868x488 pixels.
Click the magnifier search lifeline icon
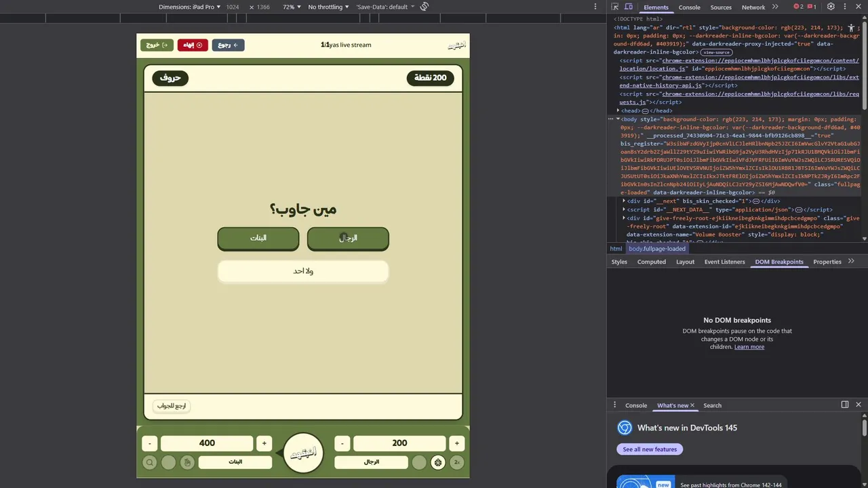(x=149, y=462)
